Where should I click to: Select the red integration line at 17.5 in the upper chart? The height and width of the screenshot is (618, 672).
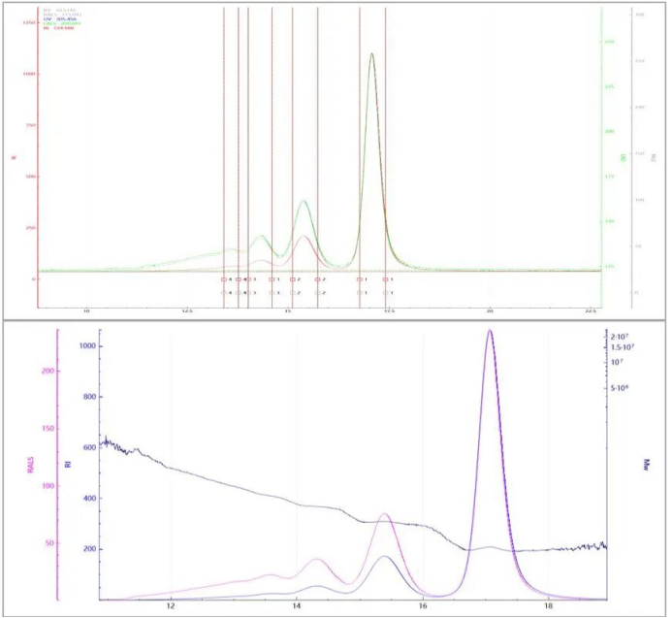click(x=386, y=146)
